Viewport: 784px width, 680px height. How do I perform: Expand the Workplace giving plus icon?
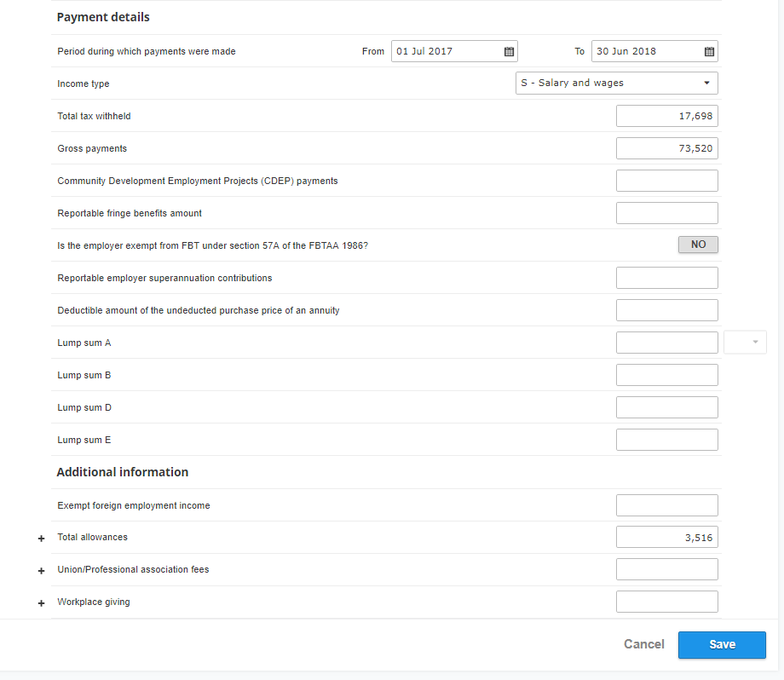coord(42,603)
